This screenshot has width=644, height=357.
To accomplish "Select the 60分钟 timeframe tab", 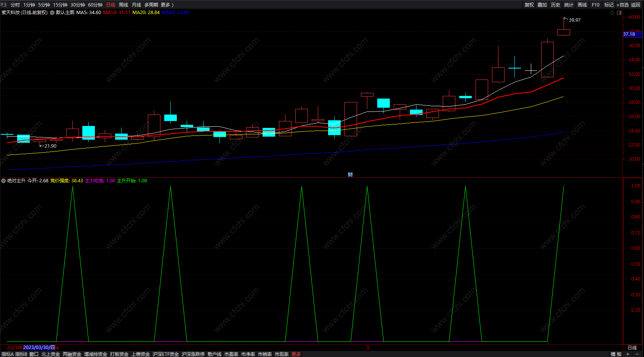I will coord(95,5).
